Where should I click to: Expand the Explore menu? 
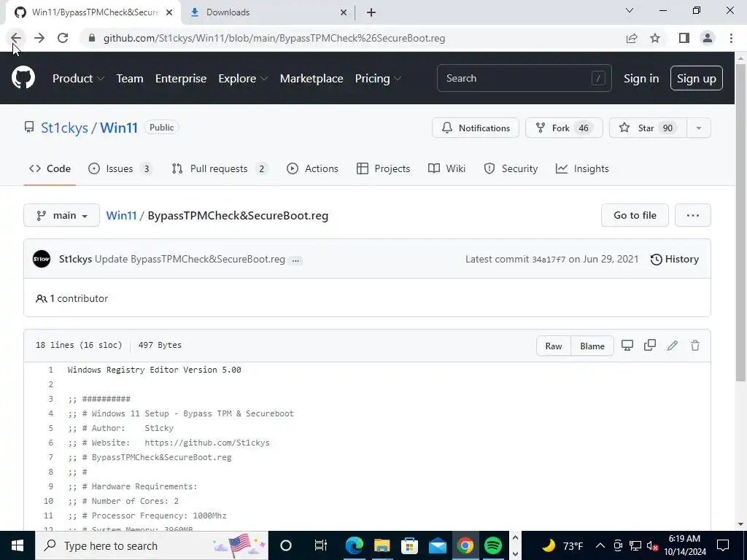coord(243,79)
